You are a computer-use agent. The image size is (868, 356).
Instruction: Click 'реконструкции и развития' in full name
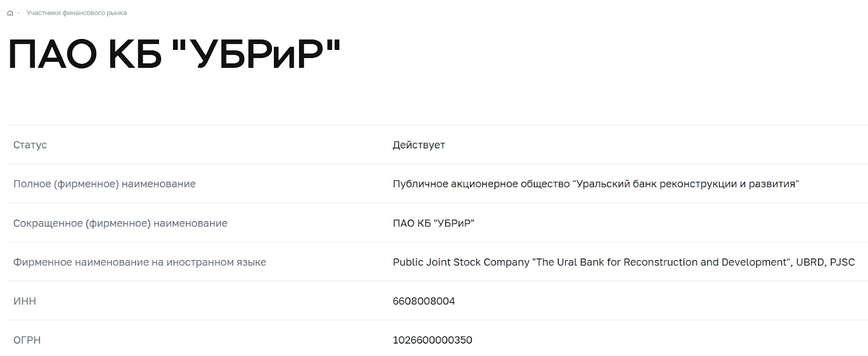coord(727,184)
